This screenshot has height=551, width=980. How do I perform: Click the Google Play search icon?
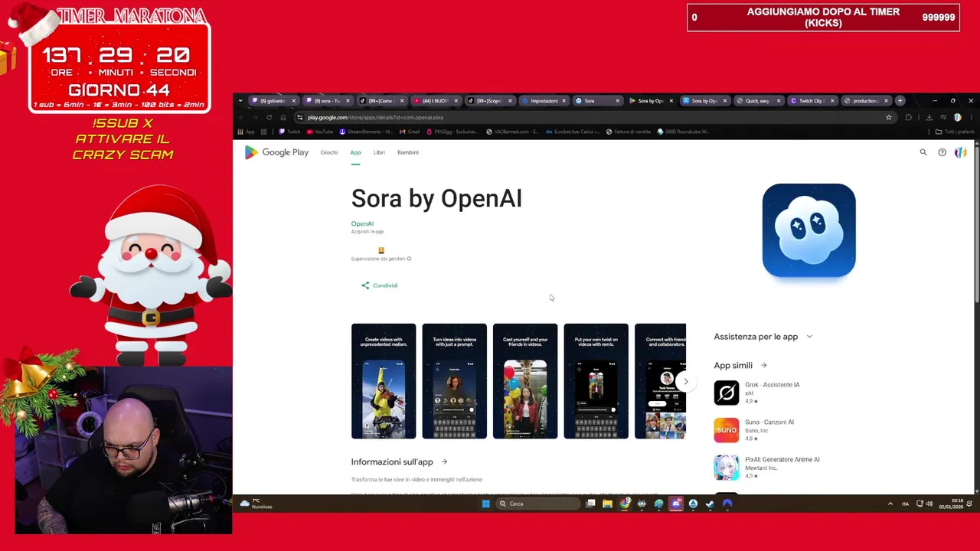click(923, 152)
